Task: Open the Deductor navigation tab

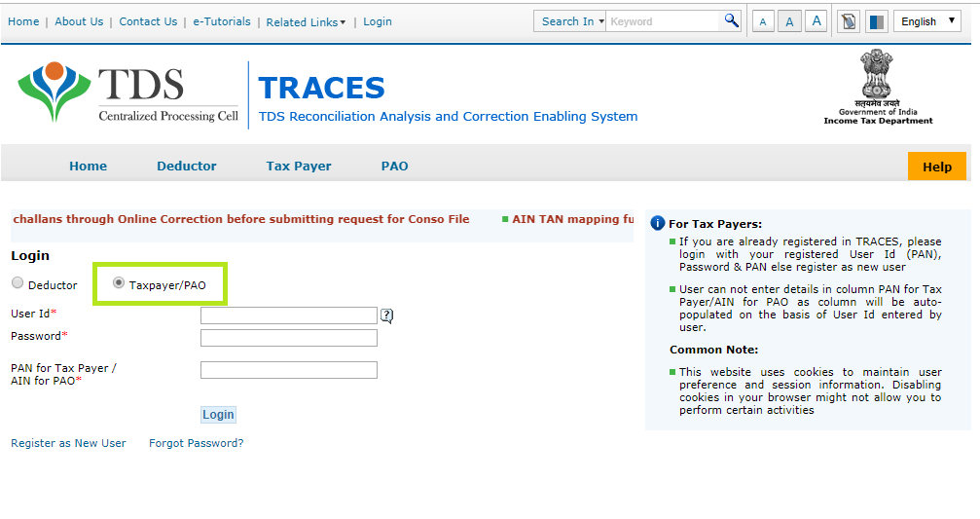Action: pos(186,166)
